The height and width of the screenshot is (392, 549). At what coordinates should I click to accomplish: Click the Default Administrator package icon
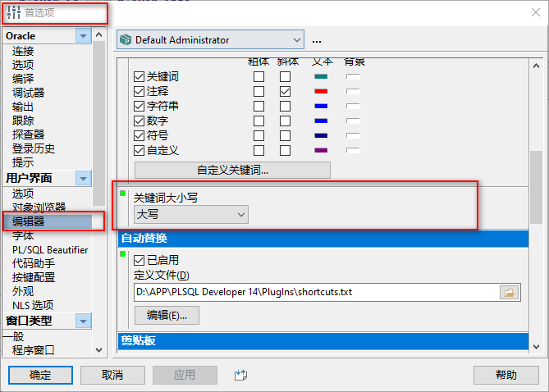[x=126, y=40]
